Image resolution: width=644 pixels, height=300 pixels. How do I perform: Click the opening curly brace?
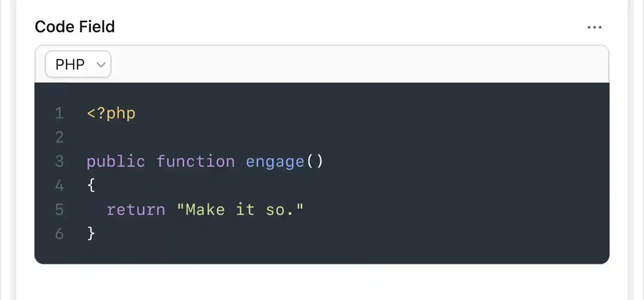click(91, 186)
